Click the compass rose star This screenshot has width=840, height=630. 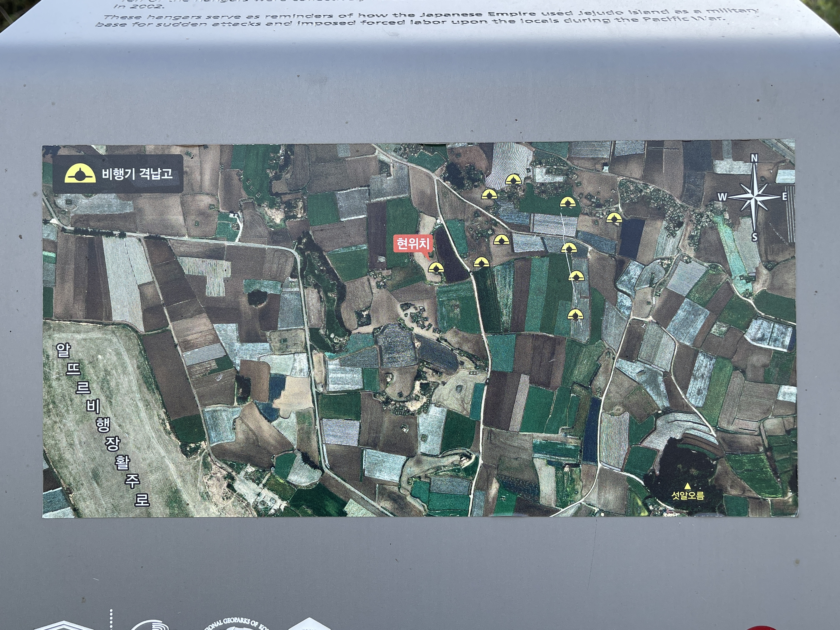(754, 197)
